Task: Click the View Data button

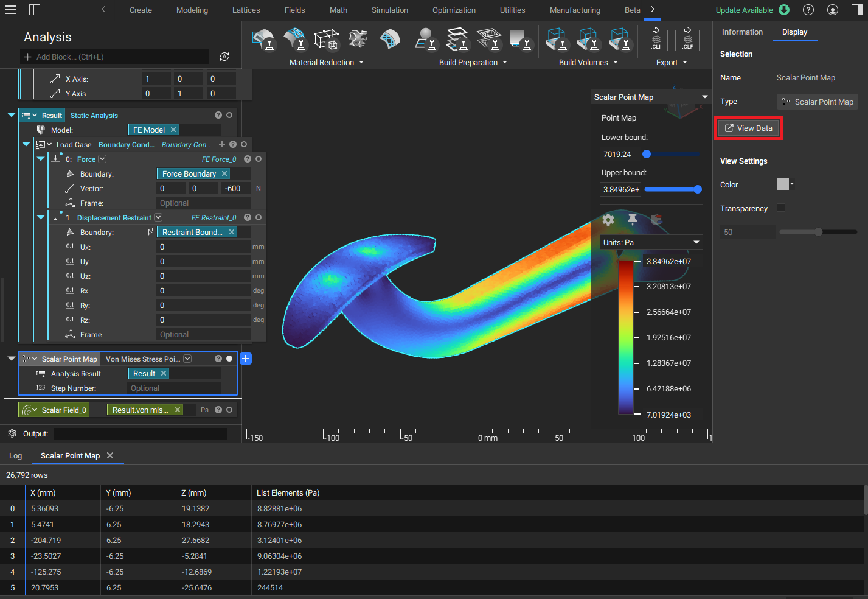Action: point(748,128)
